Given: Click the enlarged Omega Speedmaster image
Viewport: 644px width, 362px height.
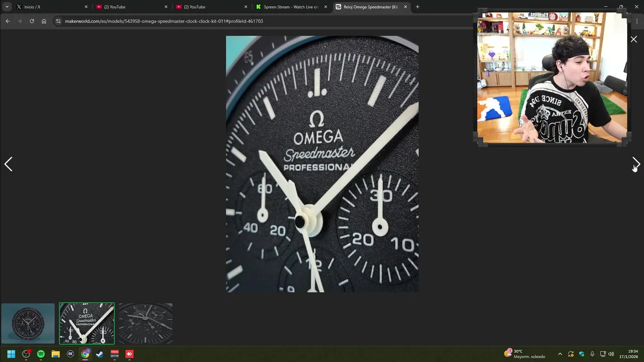Looking at the screenshot, I should click(322, 164).
